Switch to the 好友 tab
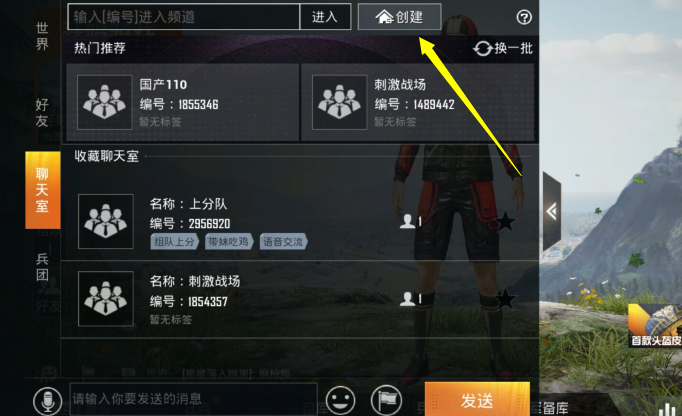682x416 pixels. pyautogui.click(x=42, y=113)
